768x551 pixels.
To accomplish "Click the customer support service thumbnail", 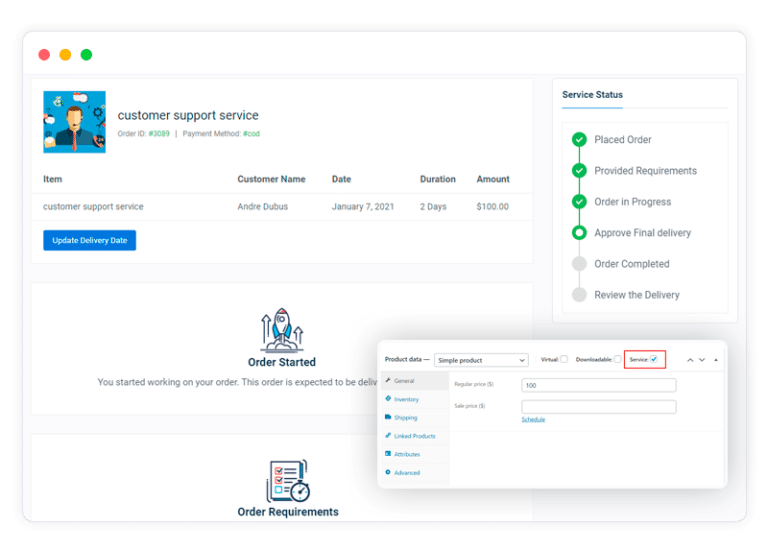I will 74,122.
